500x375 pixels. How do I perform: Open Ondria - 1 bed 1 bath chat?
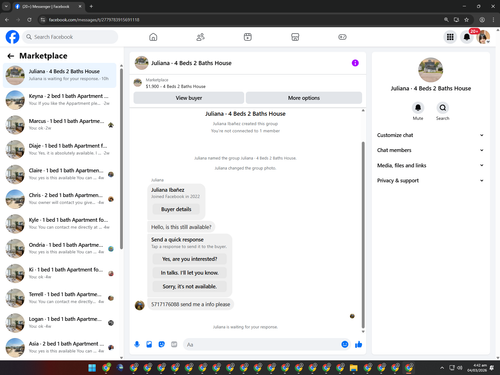pos(60,248)
